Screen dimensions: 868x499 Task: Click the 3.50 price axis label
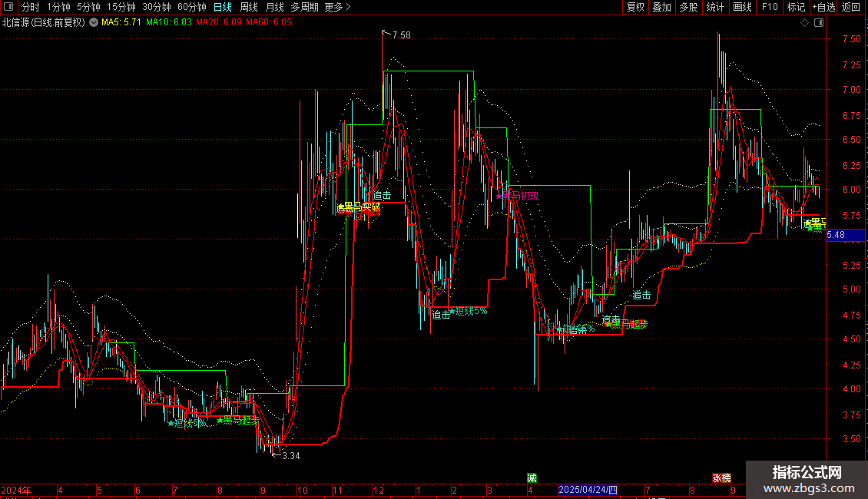(851, 439)
